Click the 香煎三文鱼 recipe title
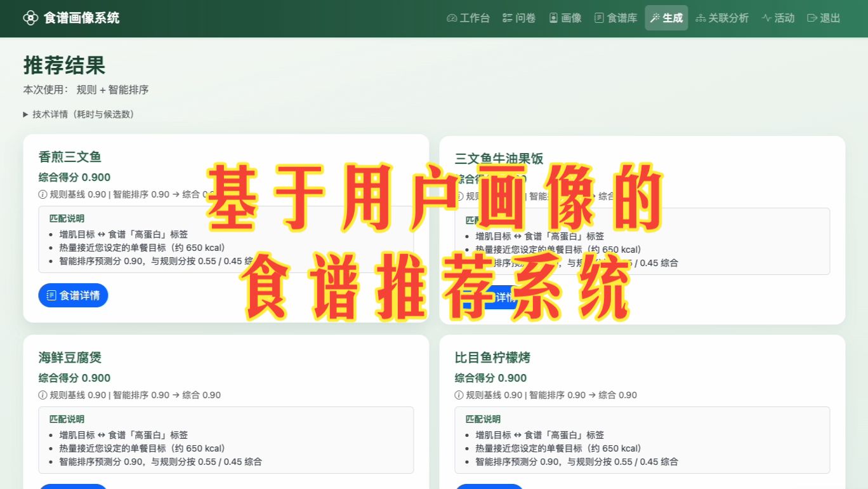This screenshot has width=868, height=489. coord(70,157)
